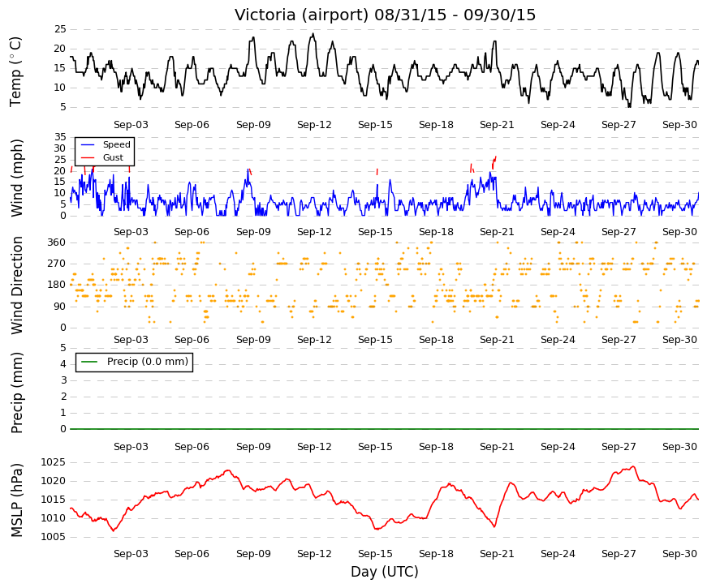Click the Sep-21 tick under wind speed plot
The width and height of the screenshot is (707, 588).
[x=497, y=232]
